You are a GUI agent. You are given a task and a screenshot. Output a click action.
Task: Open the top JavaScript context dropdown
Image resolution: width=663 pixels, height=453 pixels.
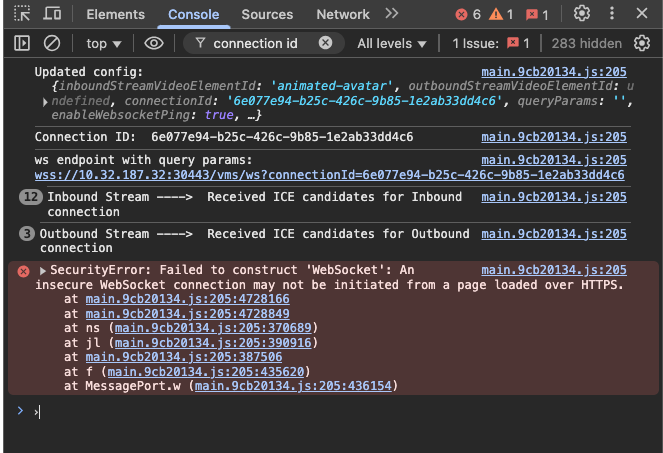point(104,44)
